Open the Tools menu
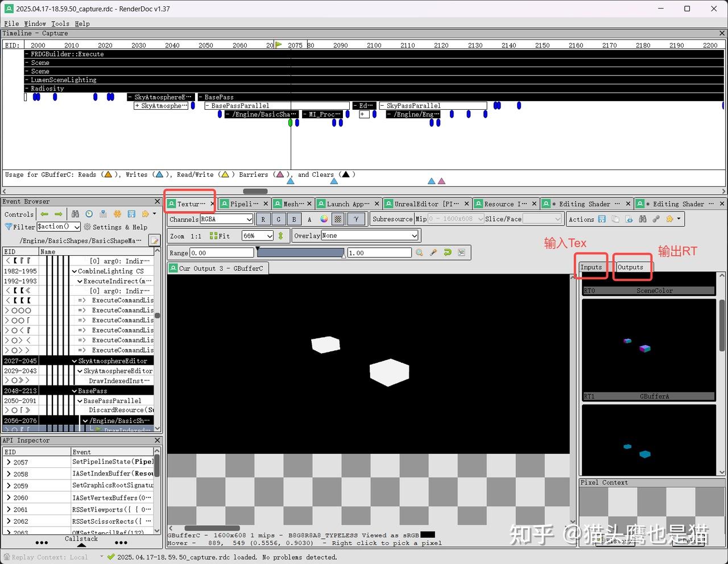Viewport: 728px width, 564px height. (x=59, y=23)
